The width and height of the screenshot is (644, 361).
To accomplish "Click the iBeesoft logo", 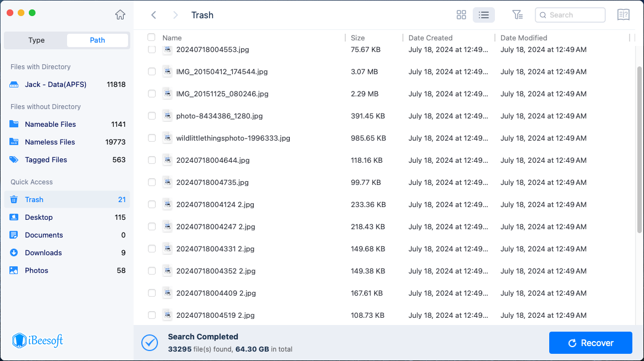I will [37, 341].
